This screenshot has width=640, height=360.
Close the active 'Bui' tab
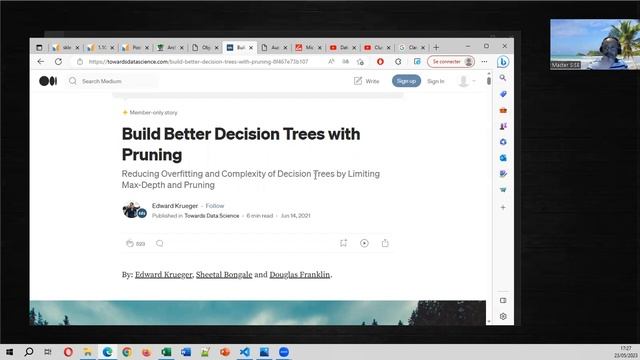pos(251,48)
